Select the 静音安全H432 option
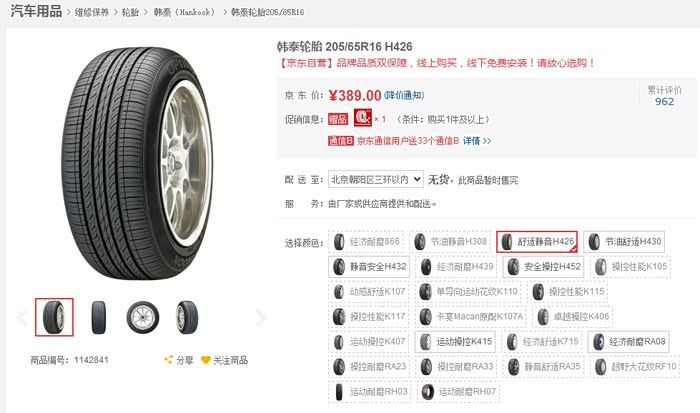The height and width of the screenshot is (413, 700). tap(369, 267)
